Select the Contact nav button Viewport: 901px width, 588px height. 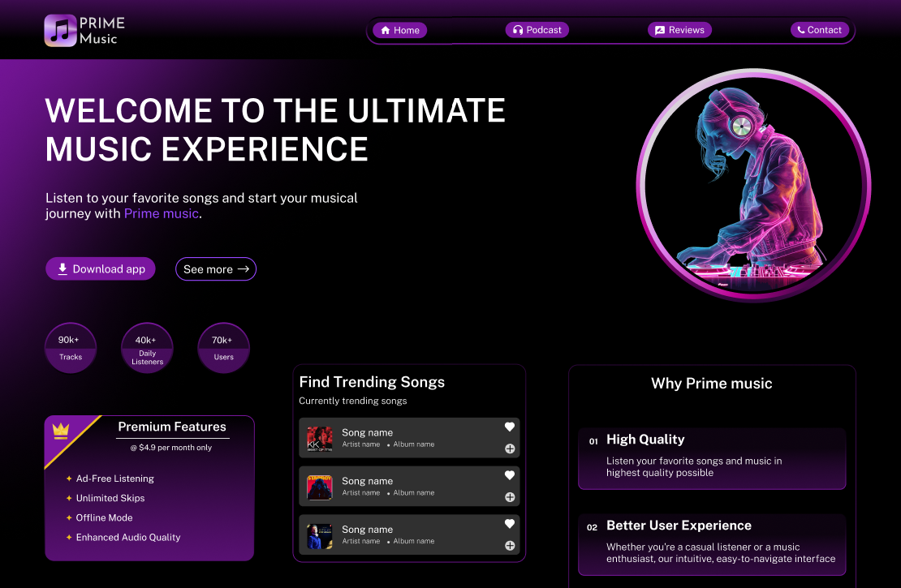tap(819, 30)
